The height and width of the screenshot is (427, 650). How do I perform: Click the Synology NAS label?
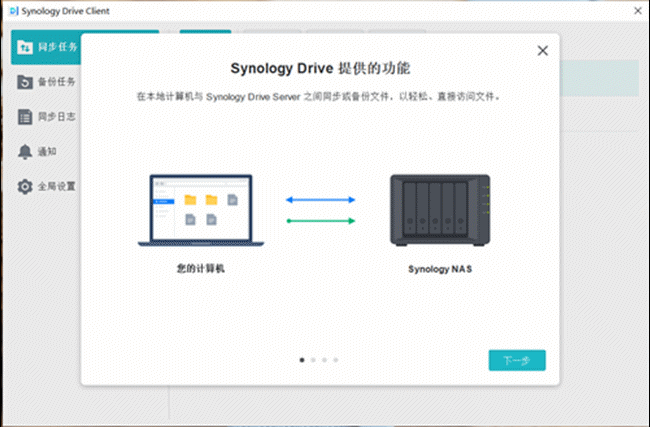pyautogui.click(x=440, y=269)
